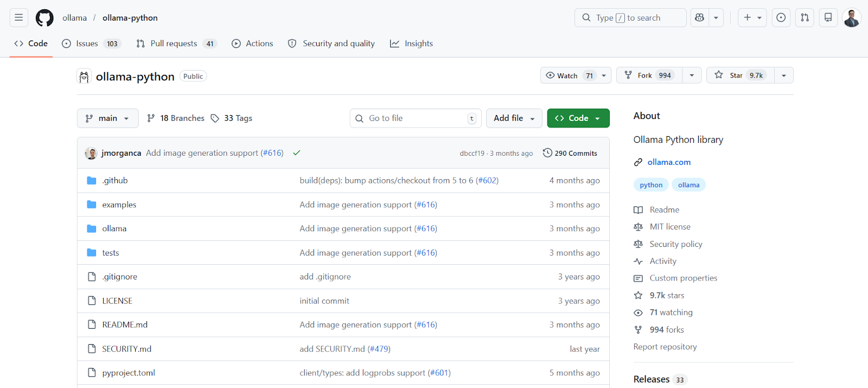Show the commit check status checkmark
This screenshot has width=868, height=388.
[x=297, y=154]
